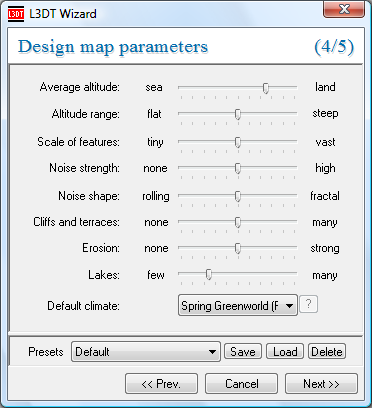
Task: Click the 'fractal' end label
Action: point(325,196)
